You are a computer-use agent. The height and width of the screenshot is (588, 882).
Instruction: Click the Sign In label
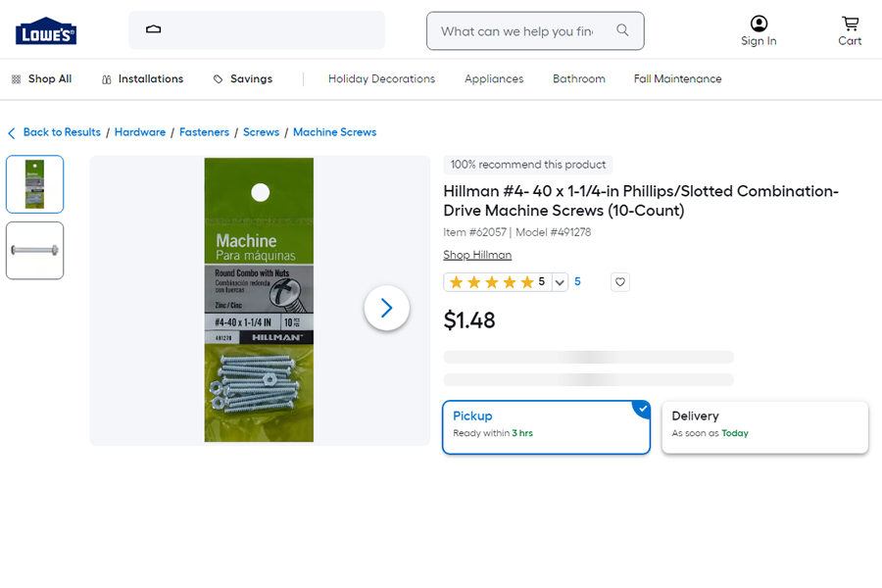click(x=759, y=41)
